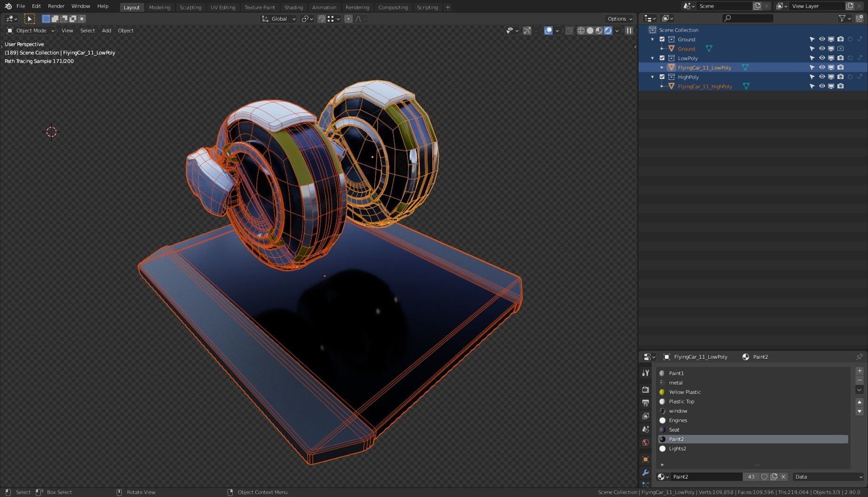
Task: Switch to the Sculpting workspace tab
Action: 190,8
